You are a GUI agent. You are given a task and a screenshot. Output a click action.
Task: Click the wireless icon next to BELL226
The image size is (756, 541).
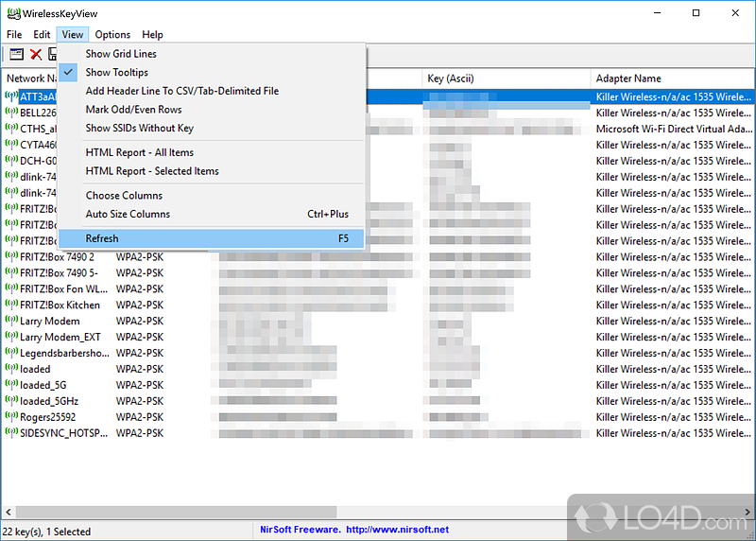tap(11, 112)
